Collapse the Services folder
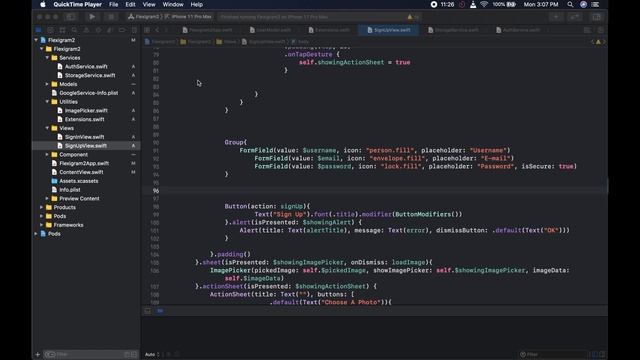640x360 pixels. (x=47, y=58)
